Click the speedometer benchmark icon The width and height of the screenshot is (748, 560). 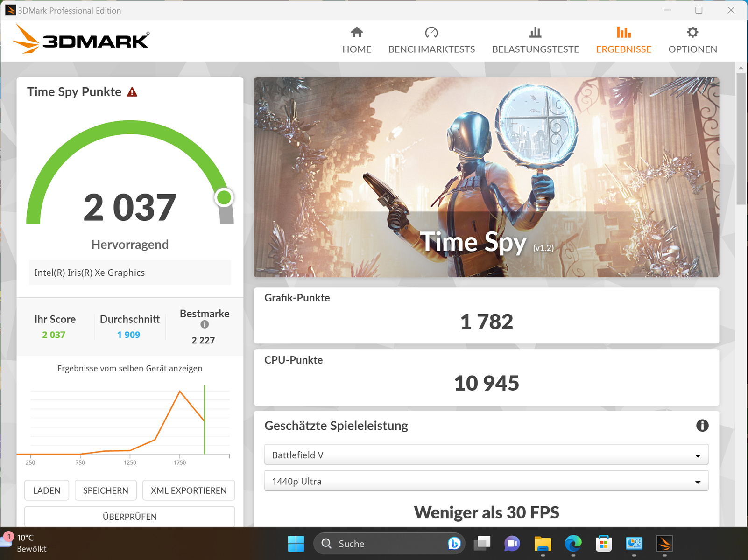pyautogui.click(x=431, y=32)
